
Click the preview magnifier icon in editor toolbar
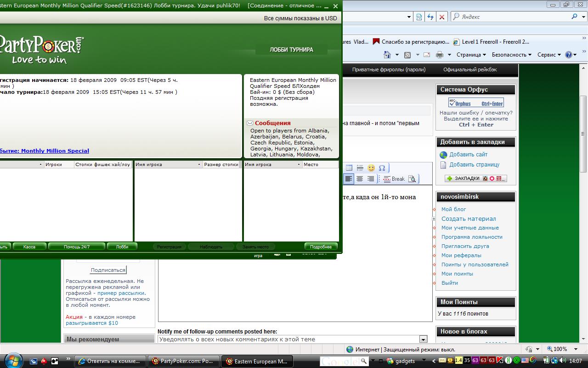412,179
